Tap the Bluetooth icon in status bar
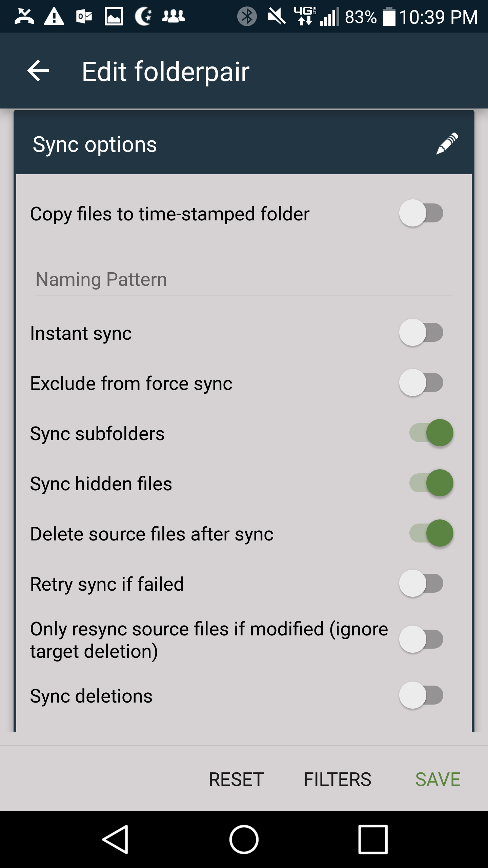 (x=247, y=16)
